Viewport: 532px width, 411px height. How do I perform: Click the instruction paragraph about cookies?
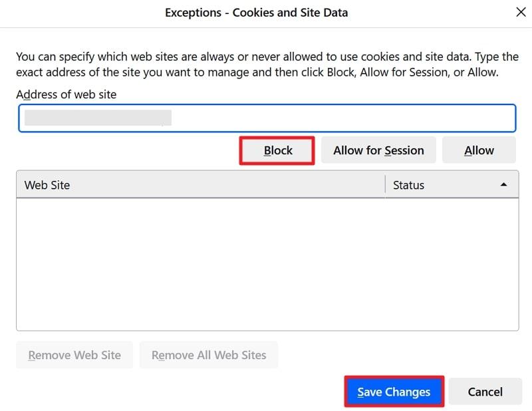point(266,65)
